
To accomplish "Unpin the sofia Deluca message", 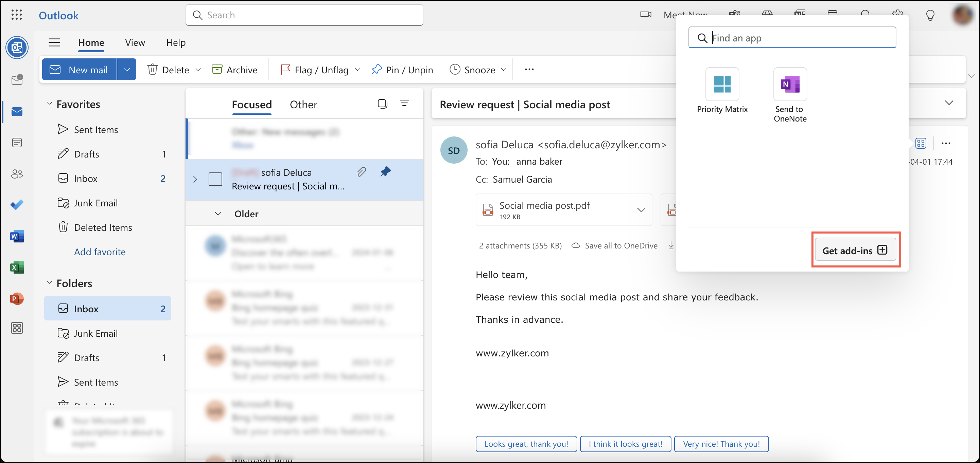I will pyautogui.click(x=385, y=172).
